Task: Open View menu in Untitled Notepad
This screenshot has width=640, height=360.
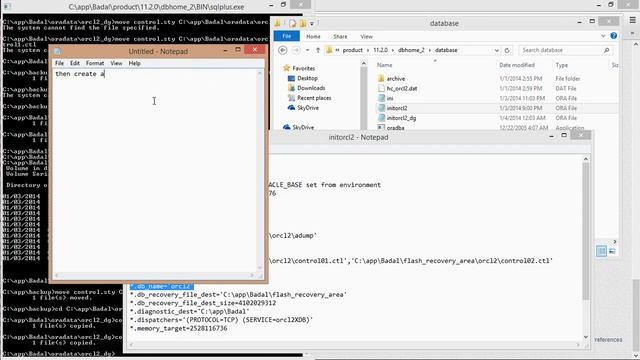Action: click(x=116, y=63)
